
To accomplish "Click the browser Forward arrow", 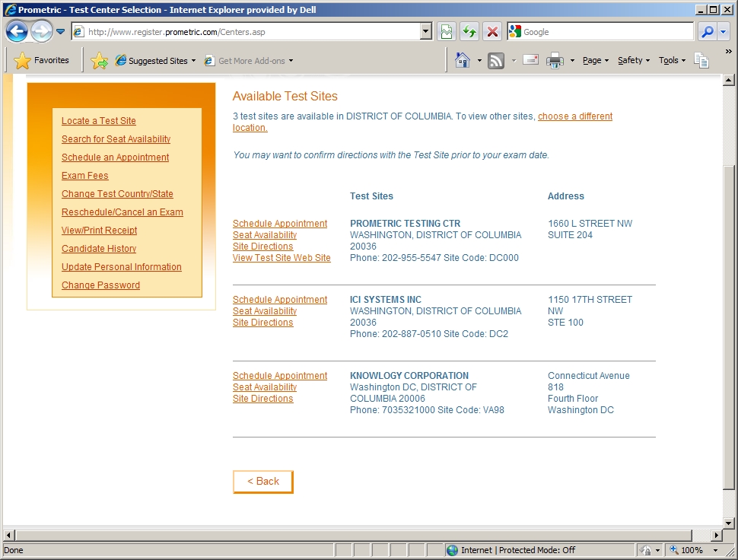I will click(41, 32).
